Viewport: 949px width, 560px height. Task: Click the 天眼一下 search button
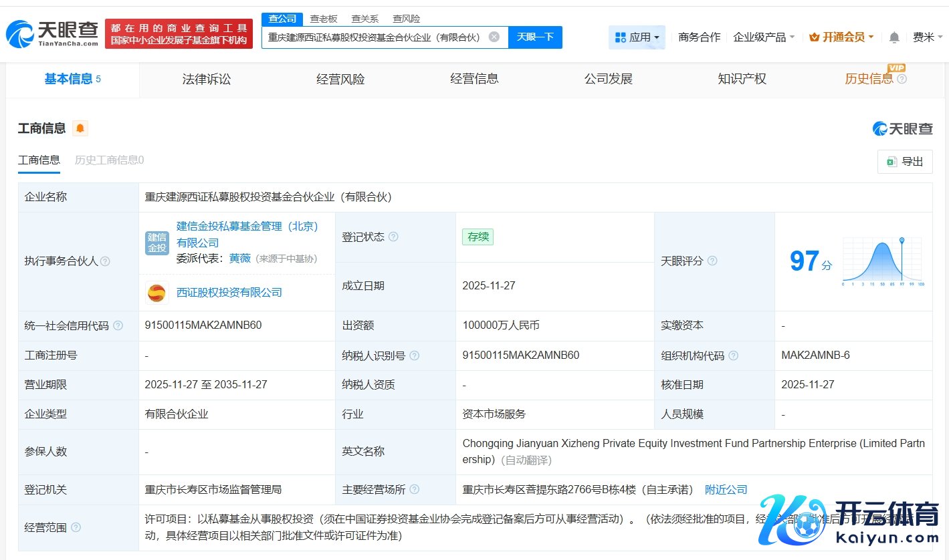click(535, 37)
